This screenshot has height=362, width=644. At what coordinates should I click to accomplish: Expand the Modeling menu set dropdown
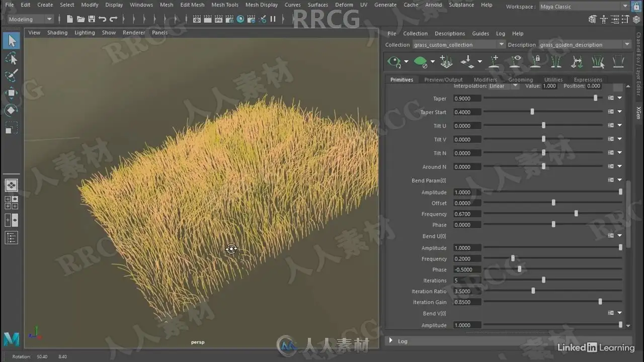[30, 19]
